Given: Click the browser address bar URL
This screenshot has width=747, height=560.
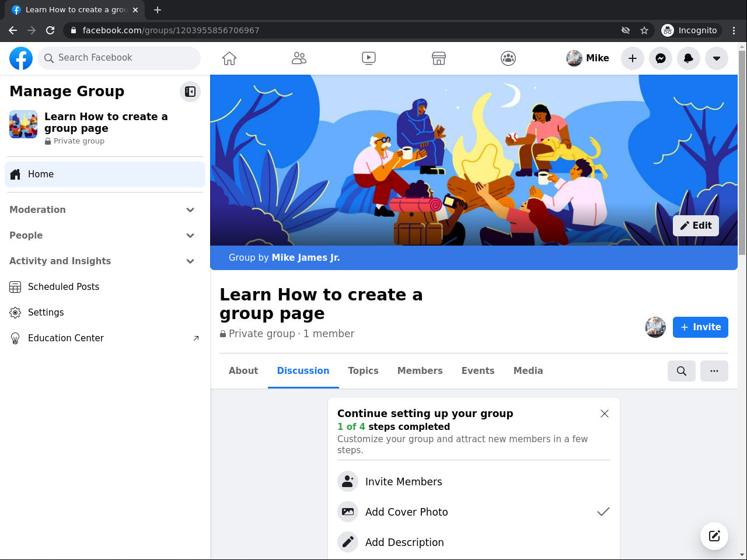Looking at the screenshot, I should (171, 30).
